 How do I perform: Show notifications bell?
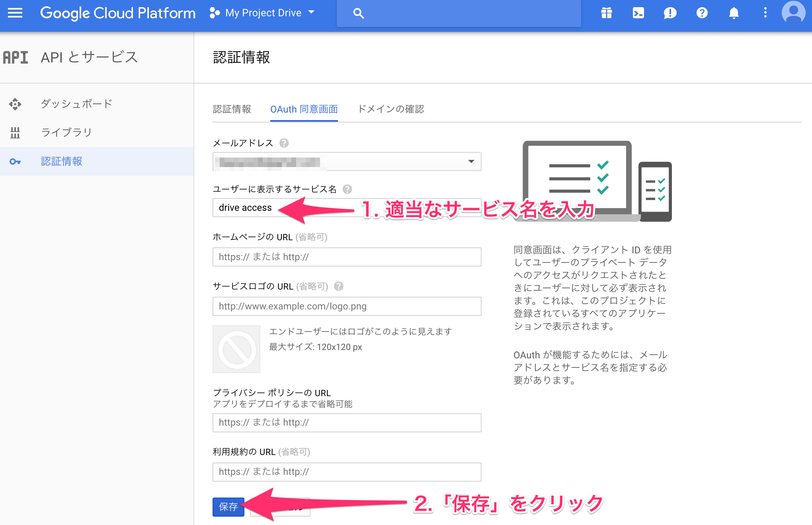[734, 13]
